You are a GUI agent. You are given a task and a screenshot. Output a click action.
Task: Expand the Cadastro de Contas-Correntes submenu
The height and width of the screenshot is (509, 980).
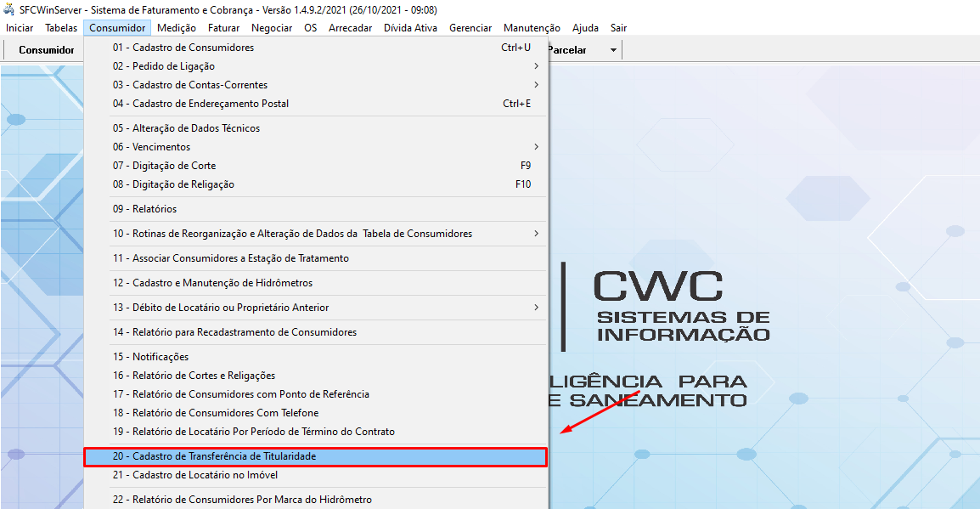click(536, 85)
